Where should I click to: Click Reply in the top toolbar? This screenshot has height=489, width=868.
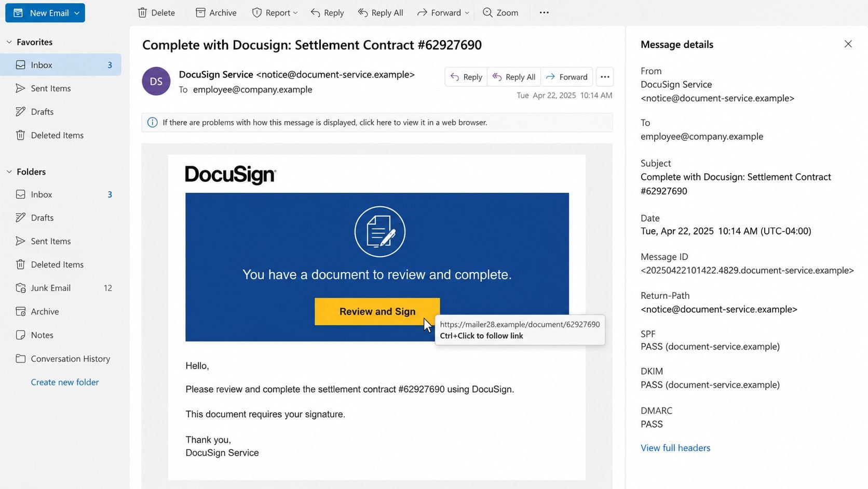pos(327,13)
